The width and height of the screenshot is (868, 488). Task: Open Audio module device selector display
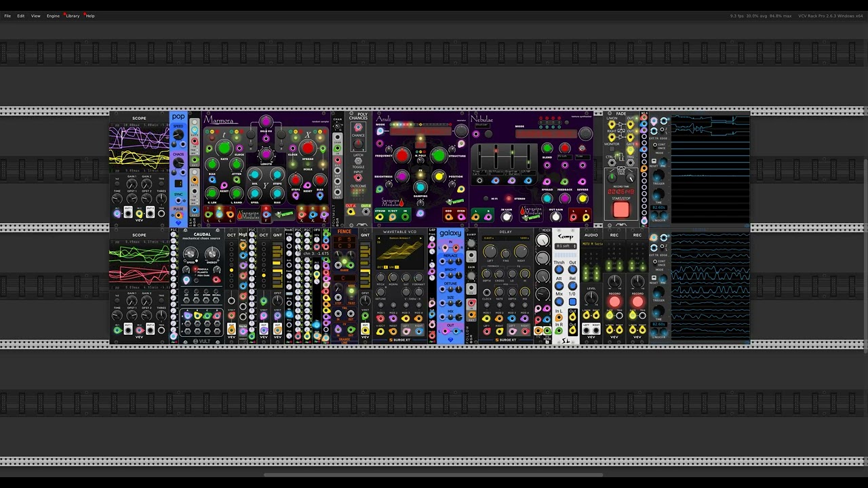(x=591, y=244)
